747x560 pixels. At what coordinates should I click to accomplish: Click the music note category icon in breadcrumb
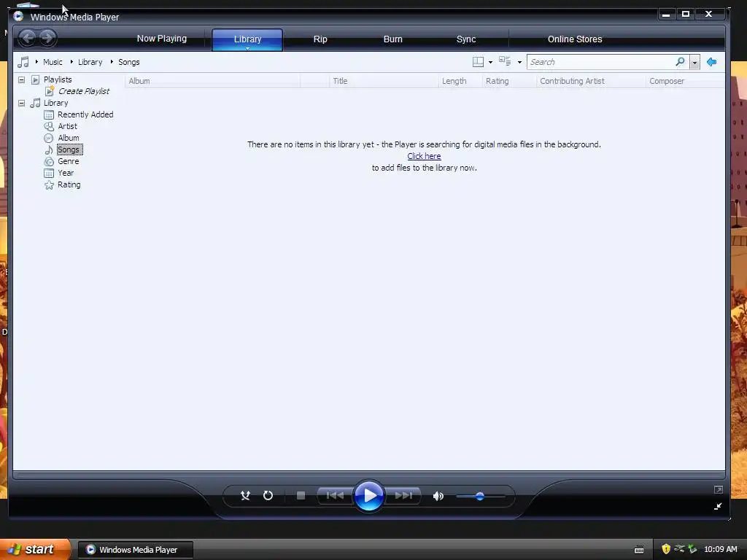click(x=23, y=62)
